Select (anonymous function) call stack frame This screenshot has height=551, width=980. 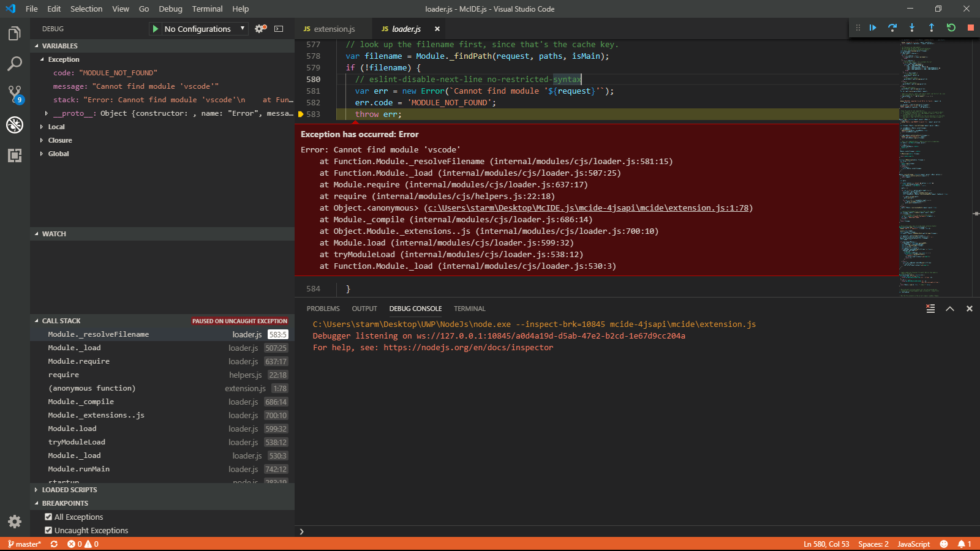162,388
